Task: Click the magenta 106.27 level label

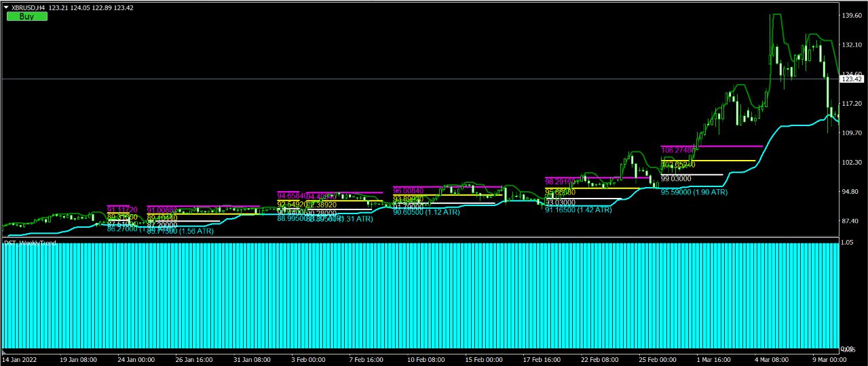Action: pos(679,150)
